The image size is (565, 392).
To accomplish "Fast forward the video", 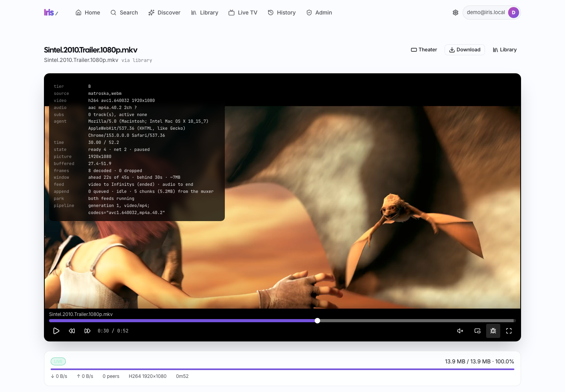I will [x=87, y=331].
